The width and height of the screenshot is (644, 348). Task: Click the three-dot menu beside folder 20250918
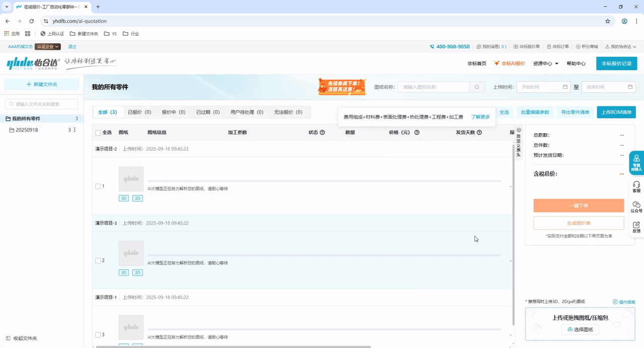click(75, 130)
